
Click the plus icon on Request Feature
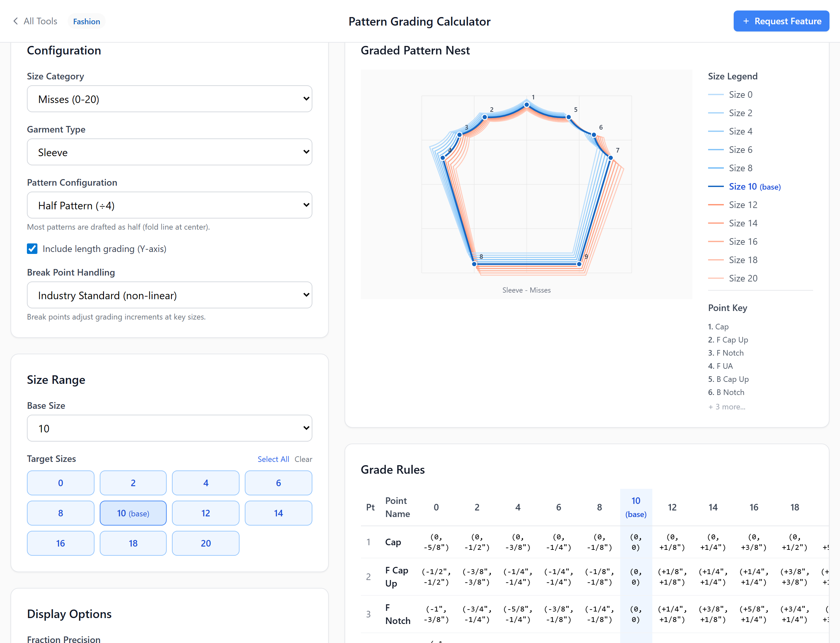coord(746,21)
